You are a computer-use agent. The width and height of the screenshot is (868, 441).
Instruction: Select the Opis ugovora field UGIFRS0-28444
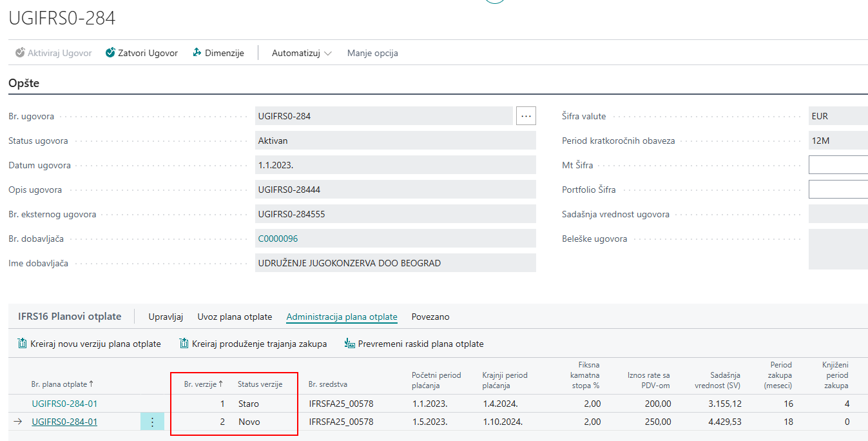click(396, 190)
